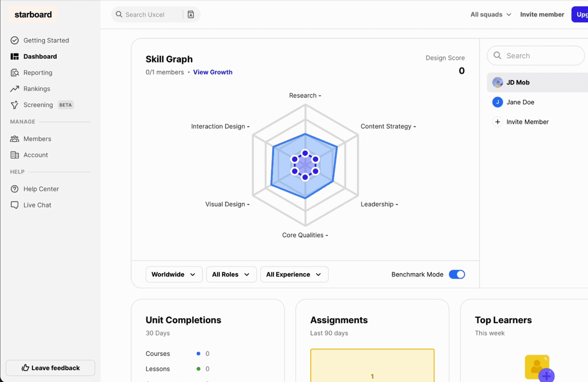The height and width of the screenshot is (382, 588).
Task: Click the Reporting magnifier icon
Action: [x=15, y=72]
